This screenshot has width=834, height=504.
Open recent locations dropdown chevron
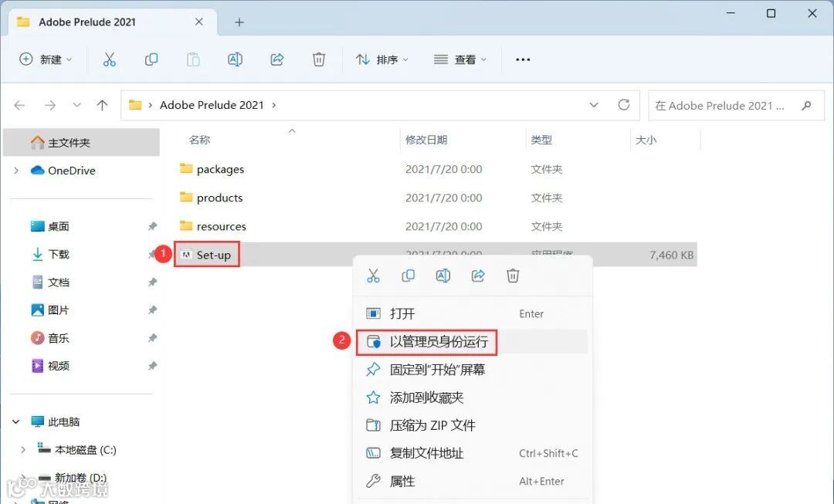pos(77,105)
